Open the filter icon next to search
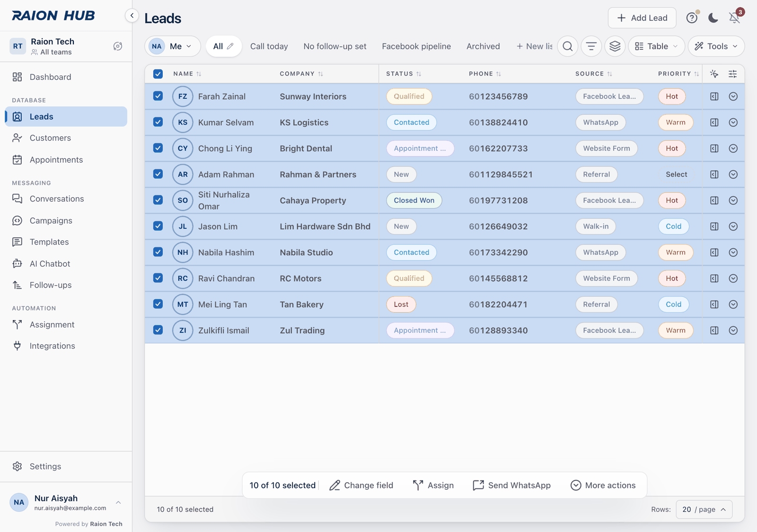 click(591, 46)
